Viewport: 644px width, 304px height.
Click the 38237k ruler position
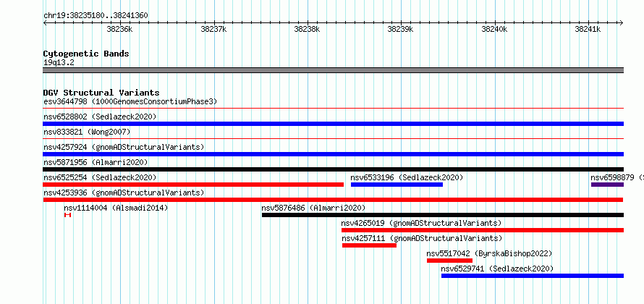213,29
